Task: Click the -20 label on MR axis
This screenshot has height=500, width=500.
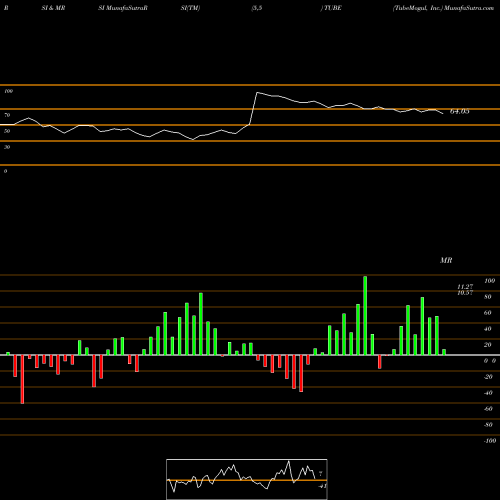Action: pyautogui.click(x=488, y=377)
